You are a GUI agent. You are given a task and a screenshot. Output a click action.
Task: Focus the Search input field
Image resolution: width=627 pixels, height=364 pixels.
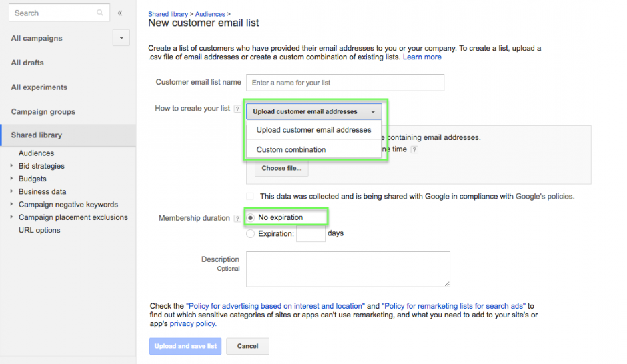(x=59, y=13)
